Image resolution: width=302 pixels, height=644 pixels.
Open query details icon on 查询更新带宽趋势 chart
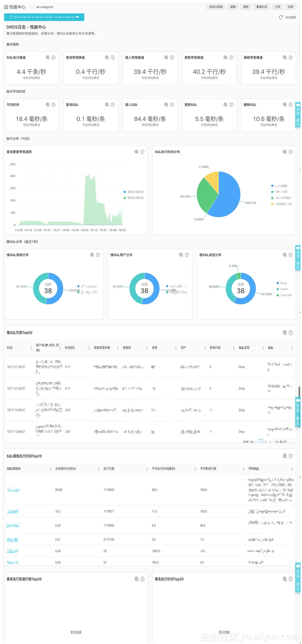(137, 152)
